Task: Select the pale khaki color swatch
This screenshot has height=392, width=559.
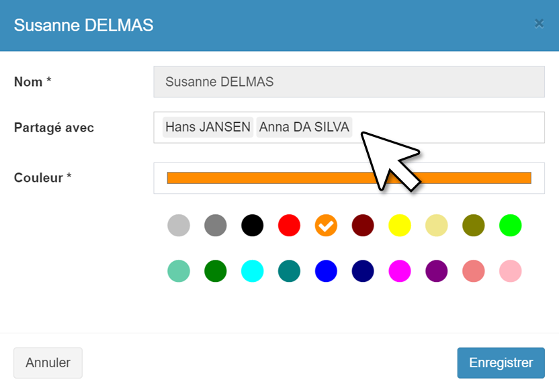Action: click(437, 226)
